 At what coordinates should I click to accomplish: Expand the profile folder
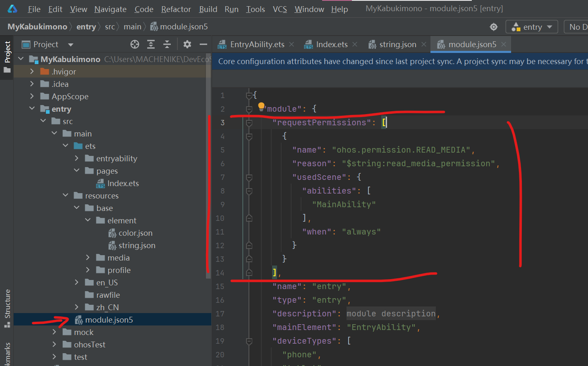tap(88, 270)
